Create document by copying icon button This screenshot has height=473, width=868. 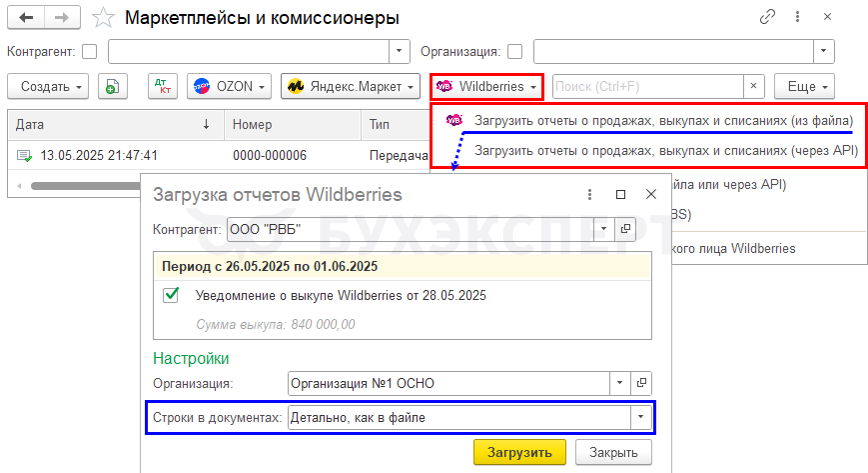(x=112, y=86)
